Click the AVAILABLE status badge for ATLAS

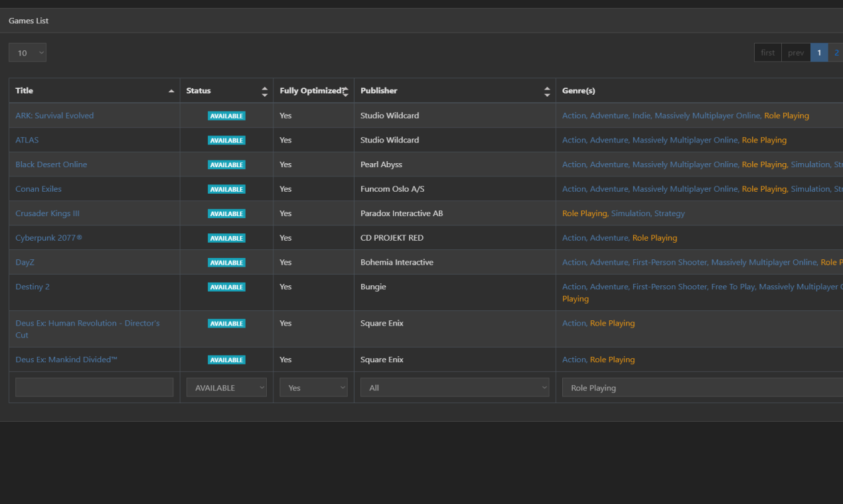226,140
